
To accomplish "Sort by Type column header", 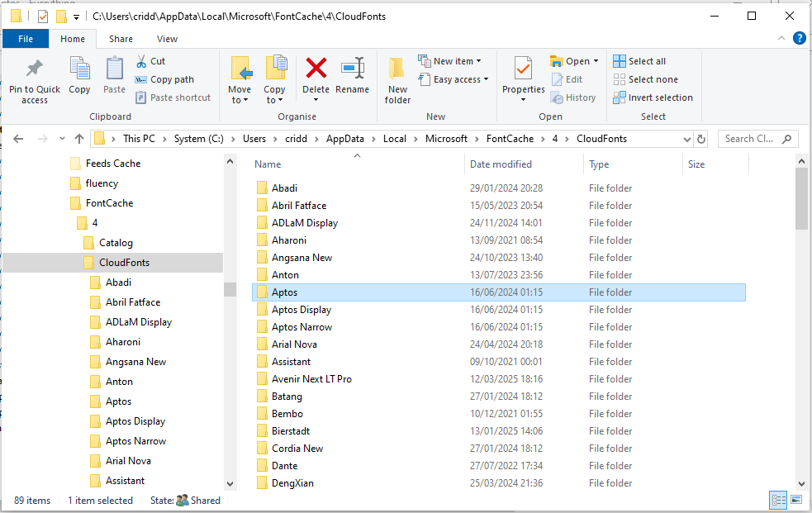I will point(599,164).
